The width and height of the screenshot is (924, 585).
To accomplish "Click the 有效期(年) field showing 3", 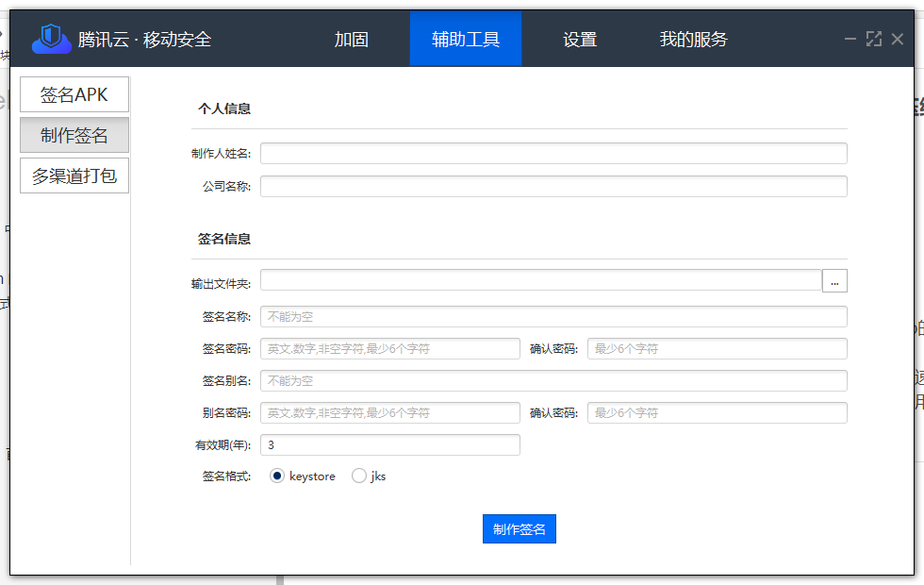I will 390,444.
